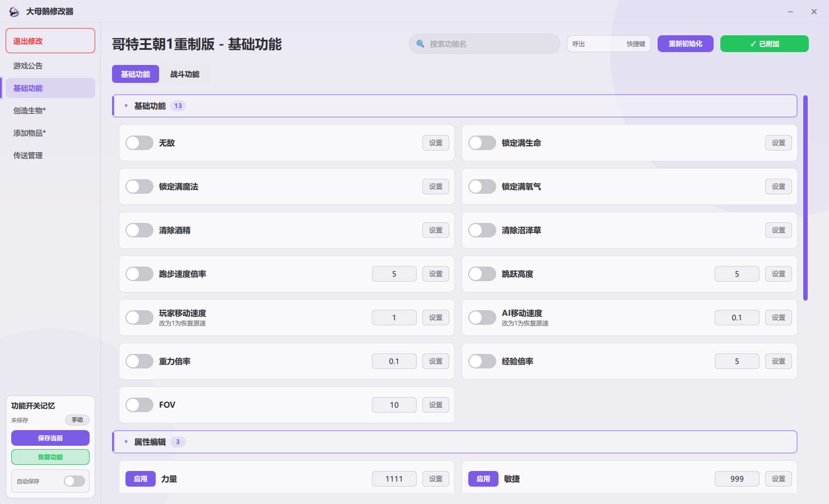Turn on 跳跃高度 switch
829x504 pixels.
pyautogui.click(x=482, y=274)
